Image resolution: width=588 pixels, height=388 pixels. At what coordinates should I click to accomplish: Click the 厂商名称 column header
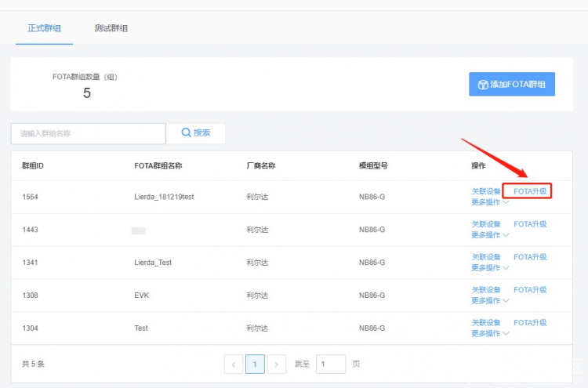[x=260, y=165]
